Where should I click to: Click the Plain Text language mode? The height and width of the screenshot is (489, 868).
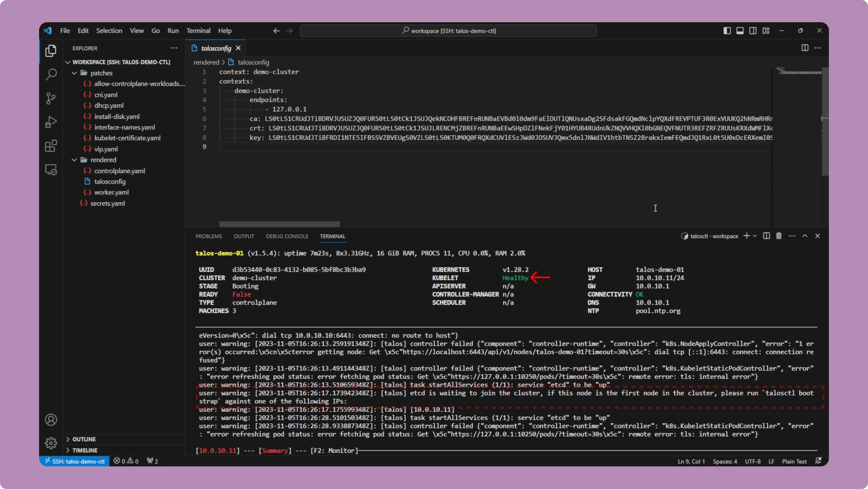794,461
